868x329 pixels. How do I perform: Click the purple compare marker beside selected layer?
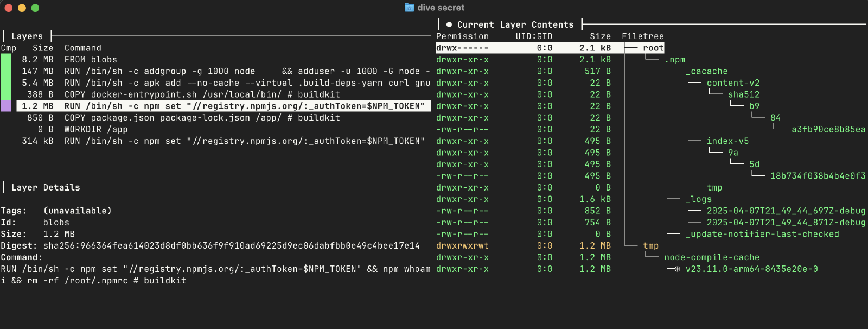(x=6, y=106)
